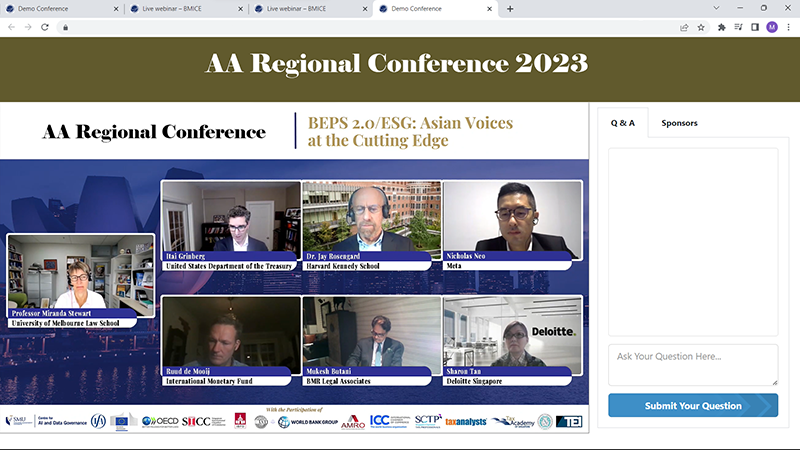Screen dimensions: 800x450
Task: Open the Sponsors tab
Action: pyautogui.click(x=679, y=123)
